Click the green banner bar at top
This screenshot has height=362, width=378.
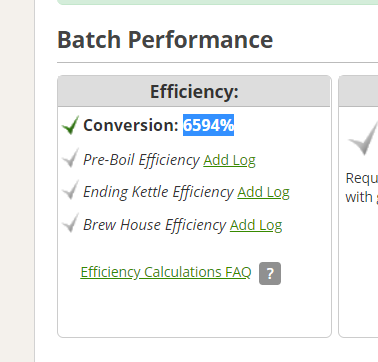(218, 2)
